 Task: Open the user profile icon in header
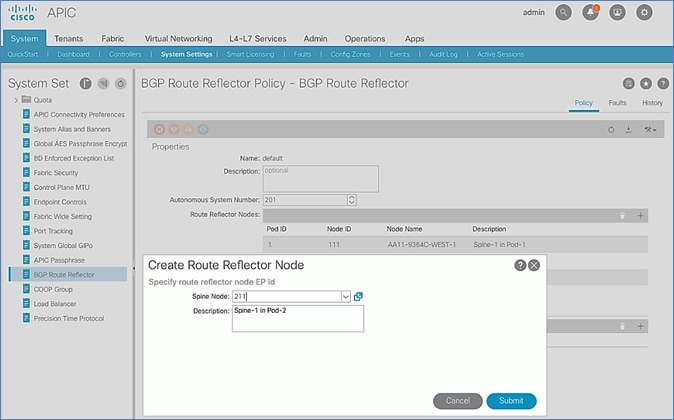coord(617,12)
